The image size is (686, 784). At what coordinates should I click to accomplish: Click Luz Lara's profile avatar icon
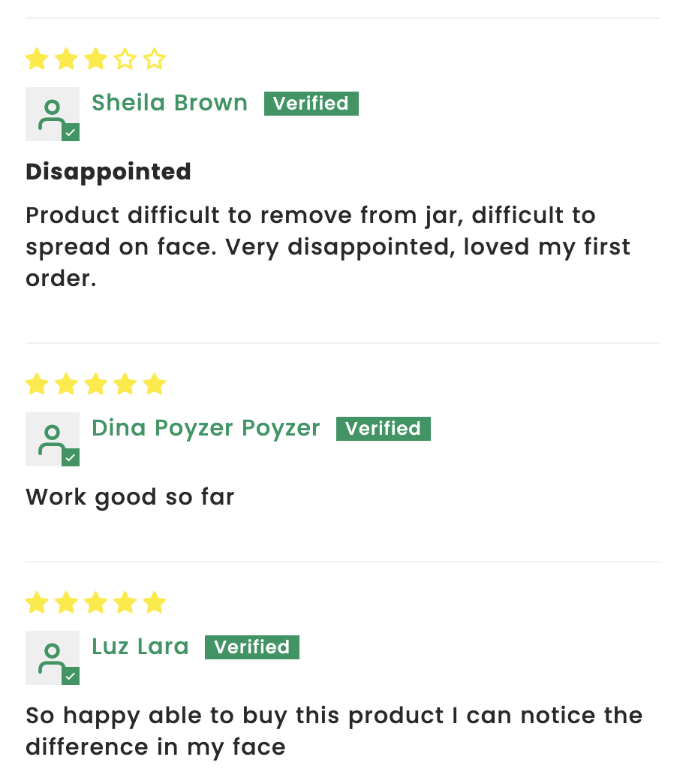[53, 658]
